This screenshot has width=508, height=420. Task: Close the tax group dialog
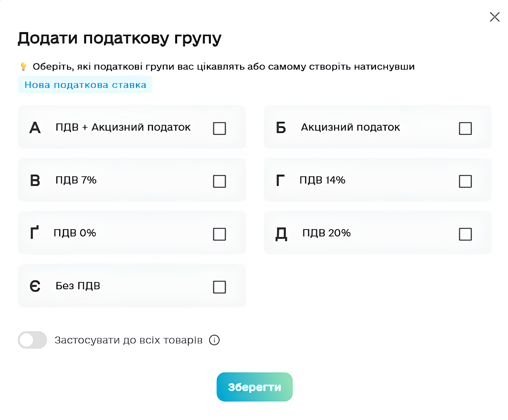(x=494, y=17)
